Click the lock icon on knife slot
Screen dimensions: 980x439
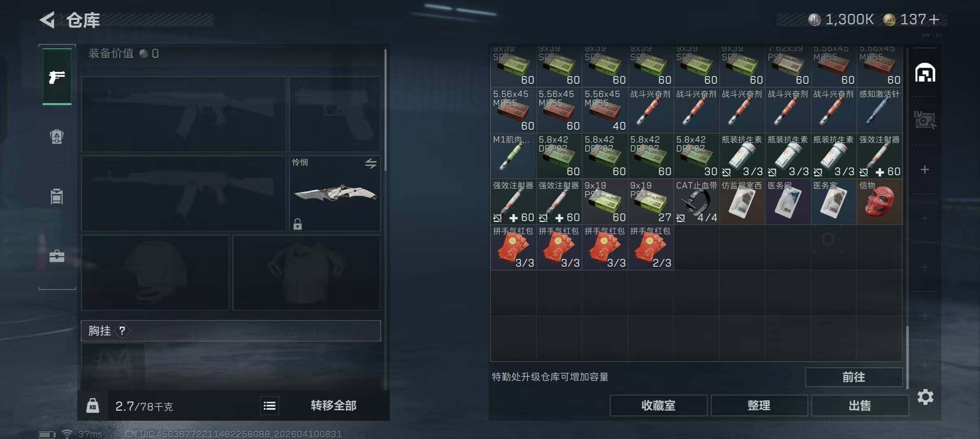(x=297, y=224)
